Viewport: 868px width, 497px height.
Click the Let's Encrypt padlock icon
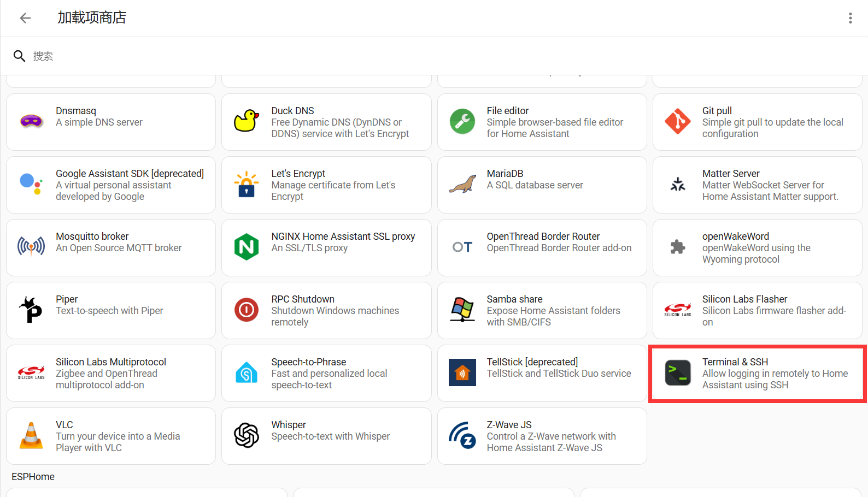tap(247, 184)
